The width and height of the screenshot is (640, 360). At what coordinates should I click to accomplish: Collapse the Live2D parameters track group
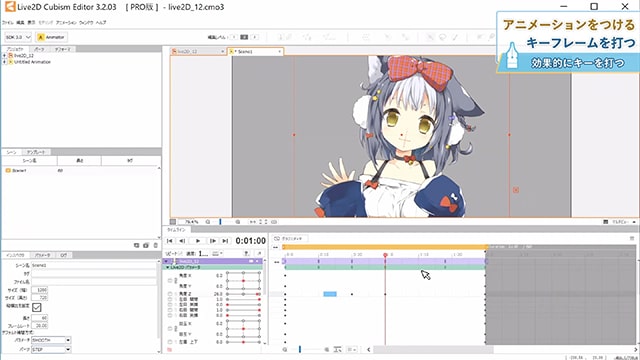167,267
